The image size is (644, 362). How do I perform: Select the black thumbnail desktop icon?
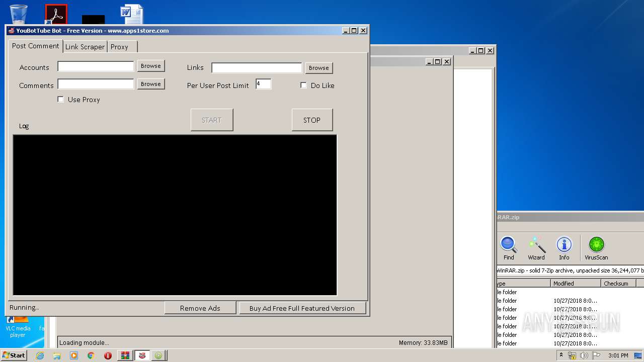[x=94, y=19]
